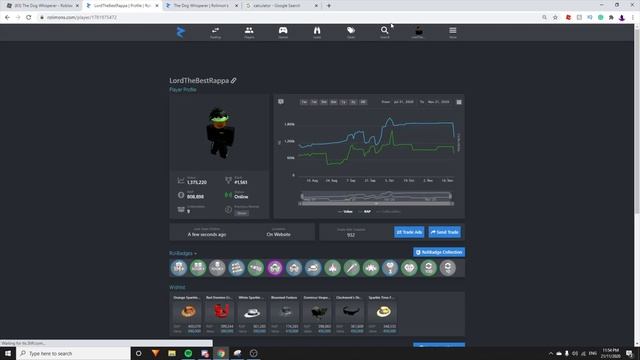The image size is (640, 360).
Task: Open the Players nav icon
Action: [249, 33]
